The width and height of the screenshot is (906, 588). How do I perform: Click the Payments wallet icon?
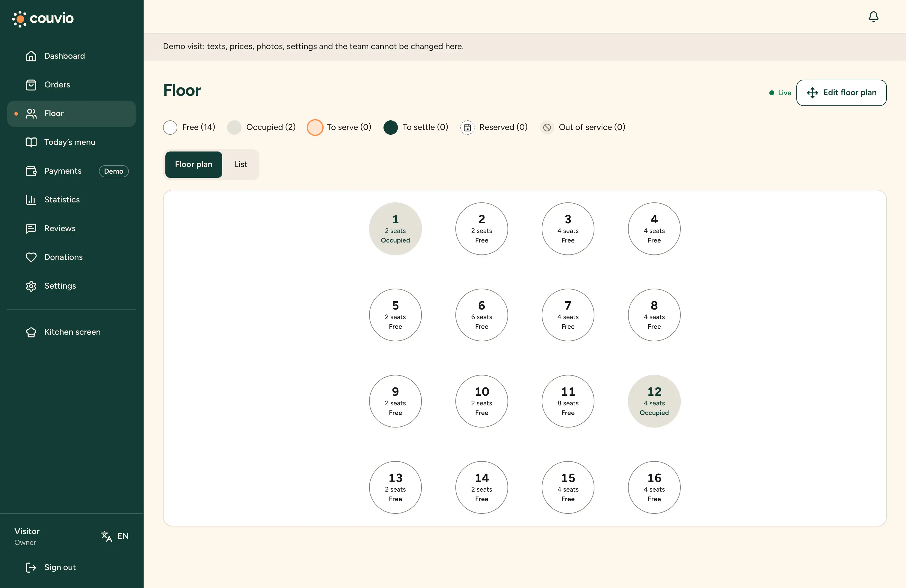31,171
